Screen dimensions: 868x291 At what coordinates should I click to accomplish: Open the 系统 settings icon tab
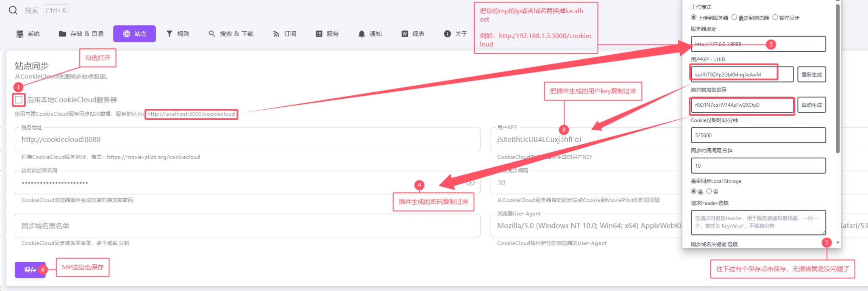tap(20, 34)
